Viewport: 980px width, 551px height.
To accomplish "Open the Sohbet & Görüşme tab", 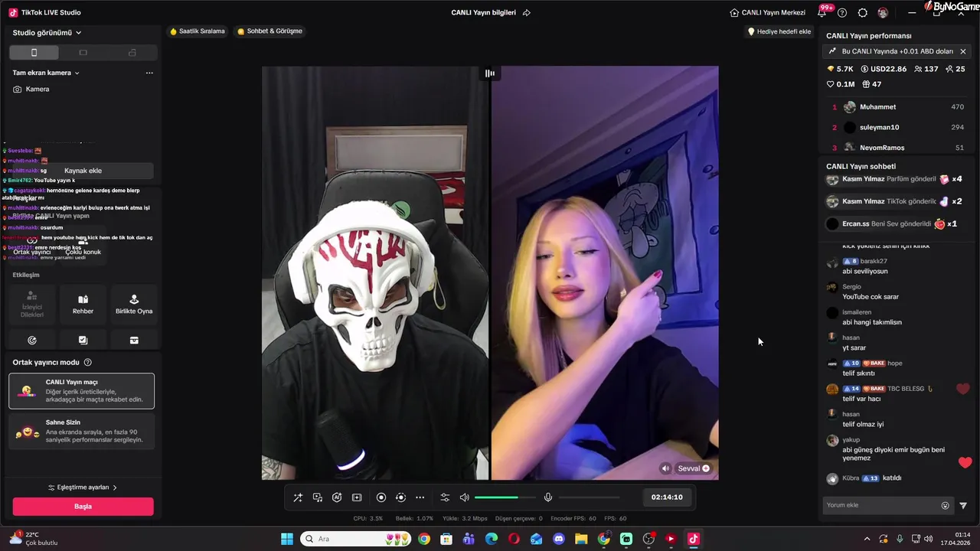I will pyautogui.click(x=269, y=31).
